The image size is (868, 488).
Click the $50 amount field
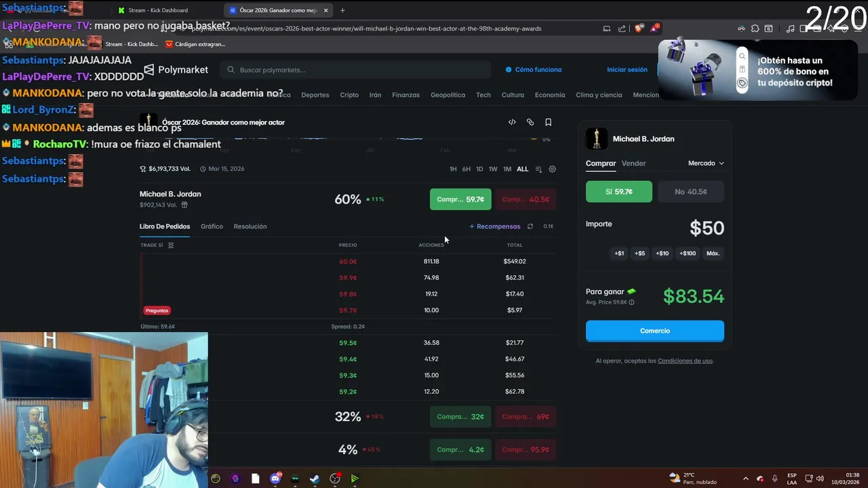[707, 228]
